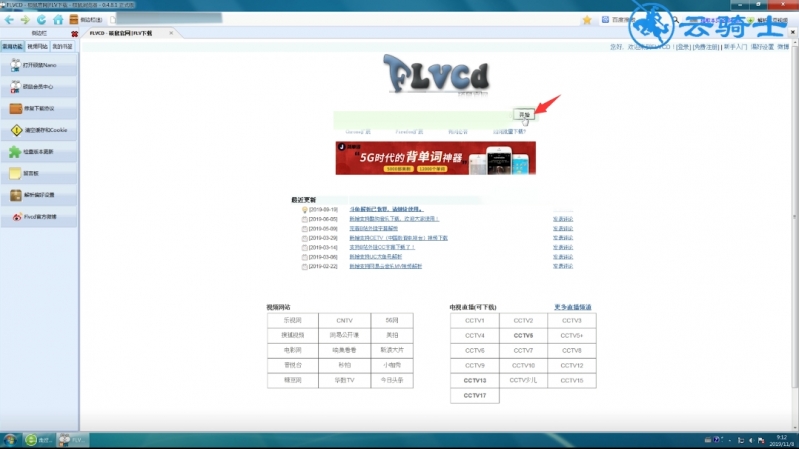
Task: Open the Chrome extension link
Action: (358, 132)
